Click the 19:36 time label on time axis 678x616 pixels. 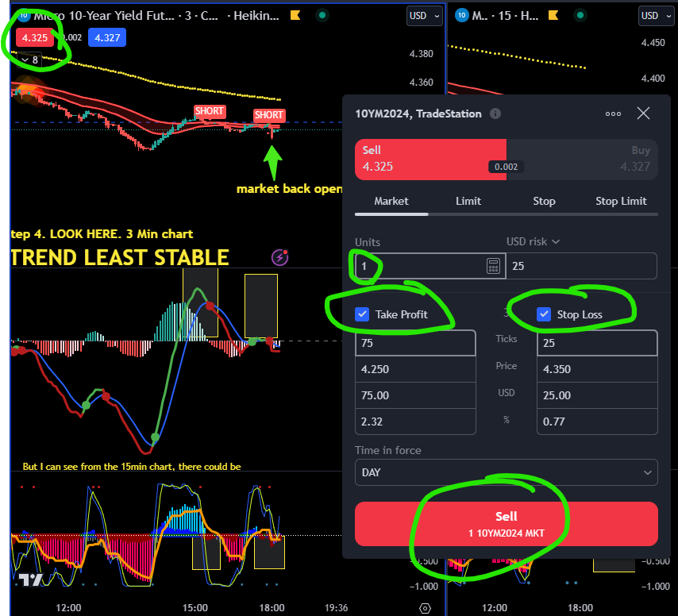(337, 608)
